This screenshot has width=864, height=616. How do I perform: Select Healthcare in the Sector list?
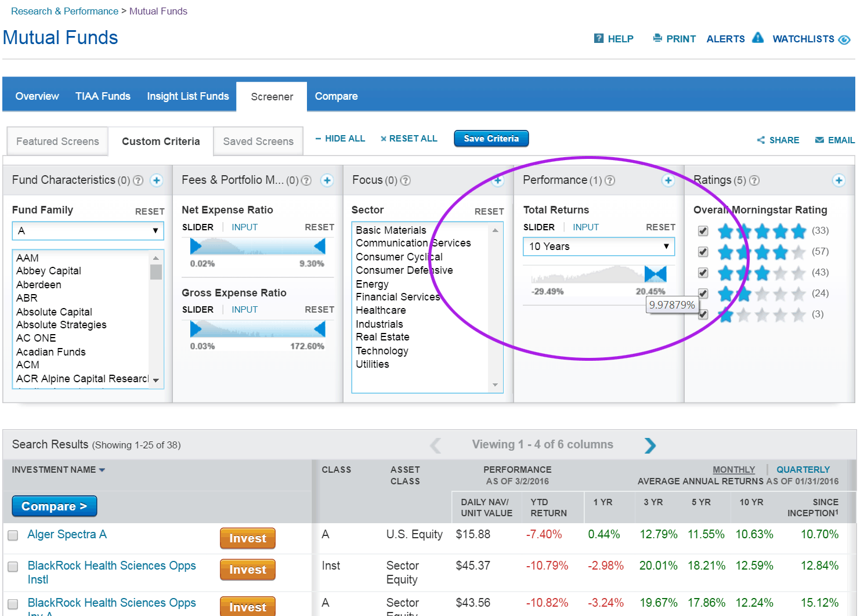point(381,311)
